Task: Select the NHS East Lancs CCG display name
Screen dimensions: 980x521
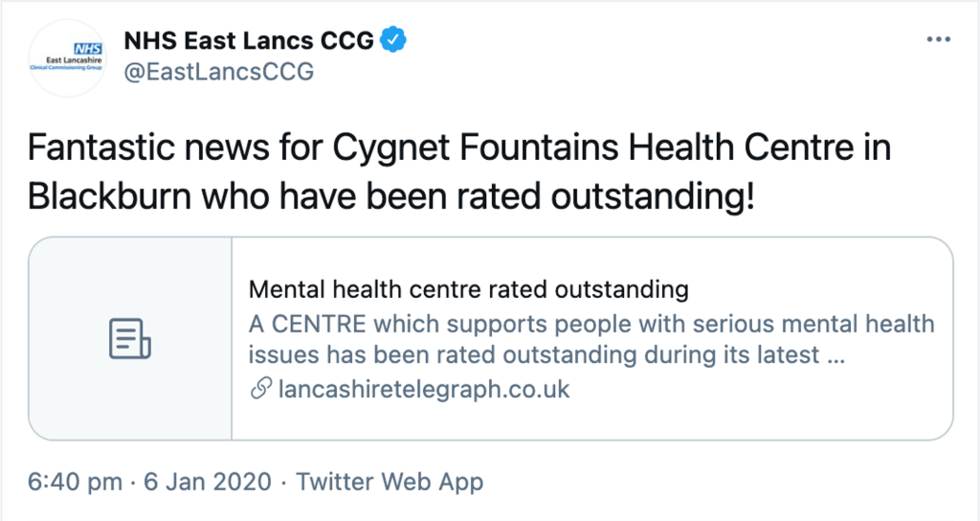Action: 251,40
